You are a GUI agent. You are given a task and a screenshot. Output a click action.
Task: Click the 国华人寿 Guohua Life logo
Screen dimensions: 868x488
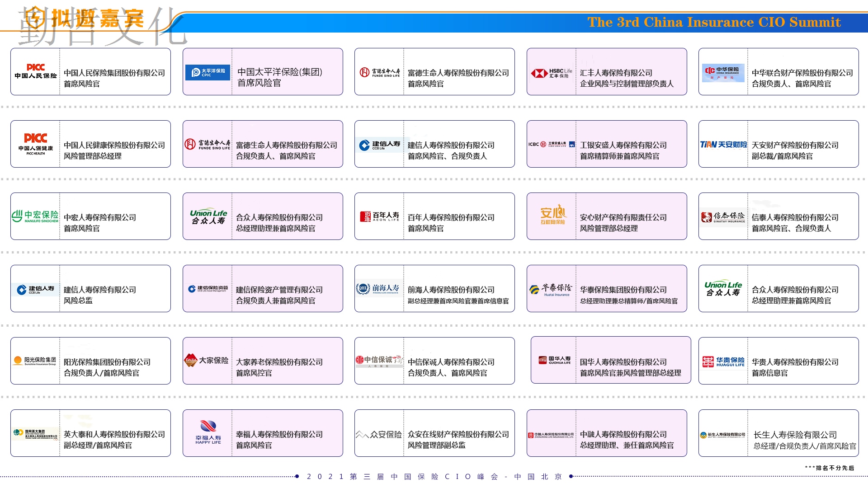coord(555,360)
